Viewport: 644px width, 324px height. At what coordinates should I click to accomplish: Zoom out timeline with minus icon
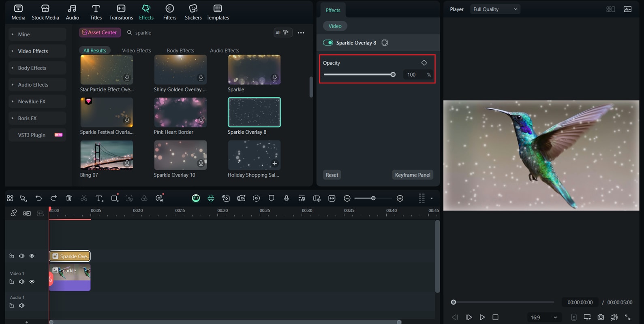point(347,198)
